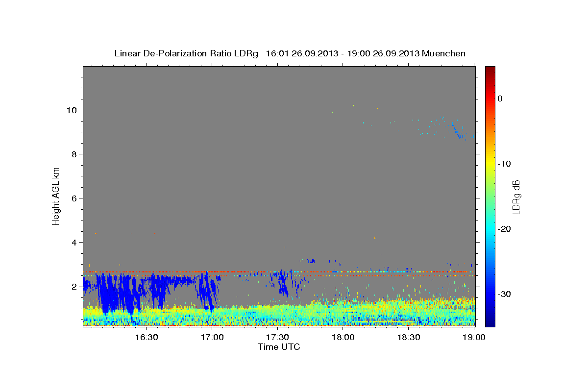
Task: Click the 'Height AGL km' axis label
Action: tap(56, 196)
